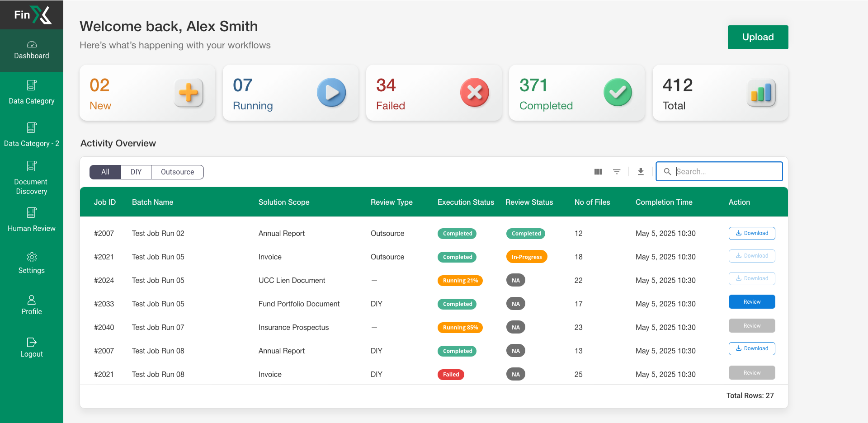Click the column visibility icon above the table
The image size is (868, 423).
tap(598, 172)
